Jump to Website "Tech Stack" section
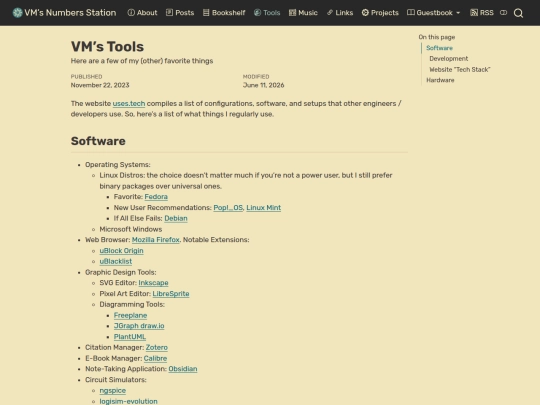Screen dimensions: 540x405 (x=460, y=70)
